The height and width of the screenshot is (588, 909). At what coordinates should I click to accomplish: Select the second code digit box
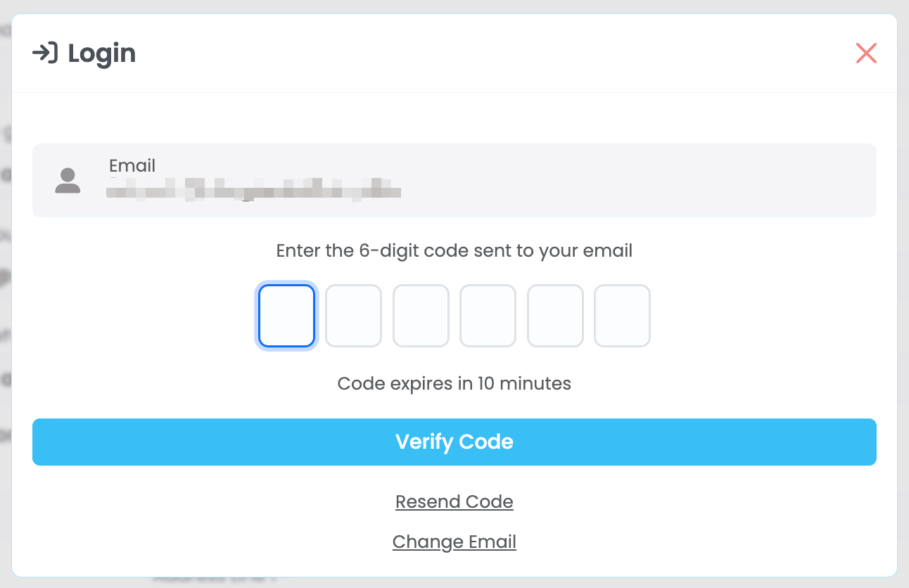[x=353, y=316]
